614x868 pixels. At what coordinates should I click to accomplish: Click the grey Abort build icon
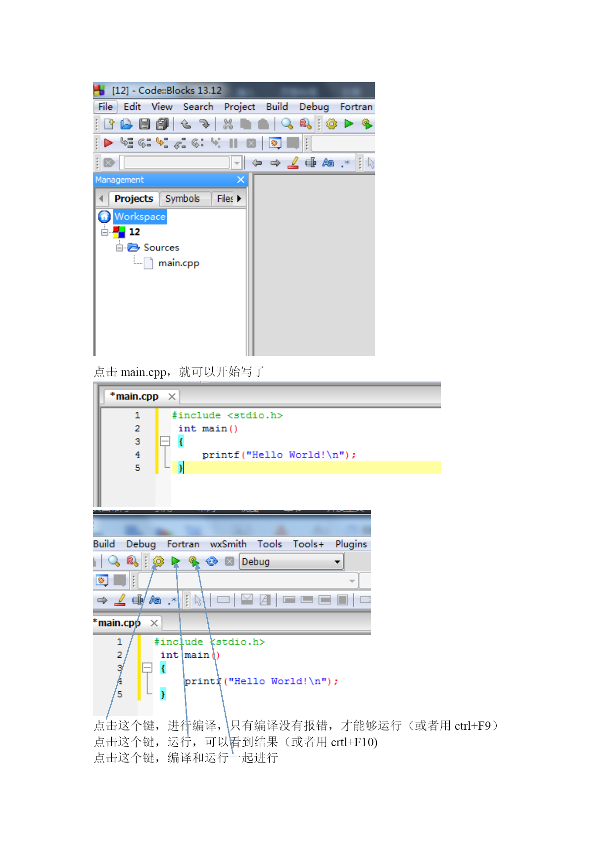[229, 561]
